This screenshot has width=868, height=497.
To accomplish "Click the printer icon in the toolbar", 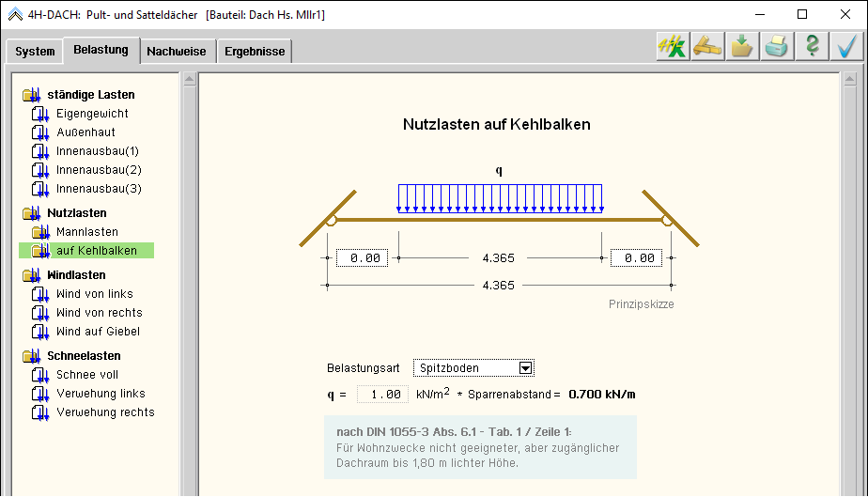I will point(777,47).
